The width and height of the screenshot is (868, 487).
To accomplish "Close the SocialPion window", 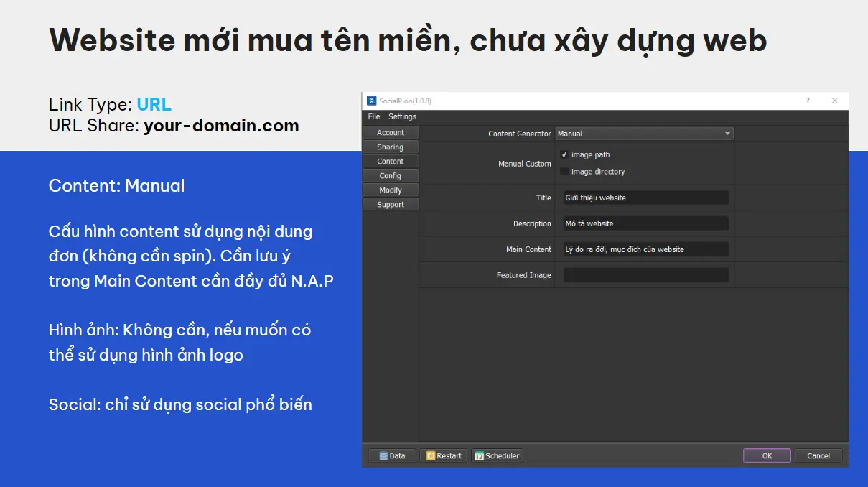I will [x=834, y=101].
